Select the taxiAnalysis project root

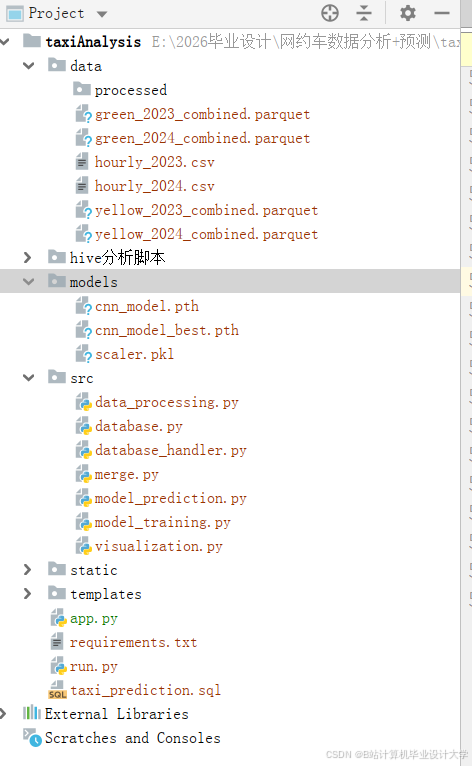(x=93, y=42)
